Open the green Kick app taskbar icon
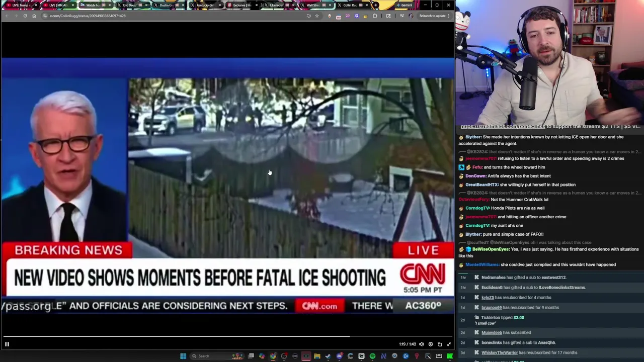This screenshot has width=644, height=362. [450, 356]
